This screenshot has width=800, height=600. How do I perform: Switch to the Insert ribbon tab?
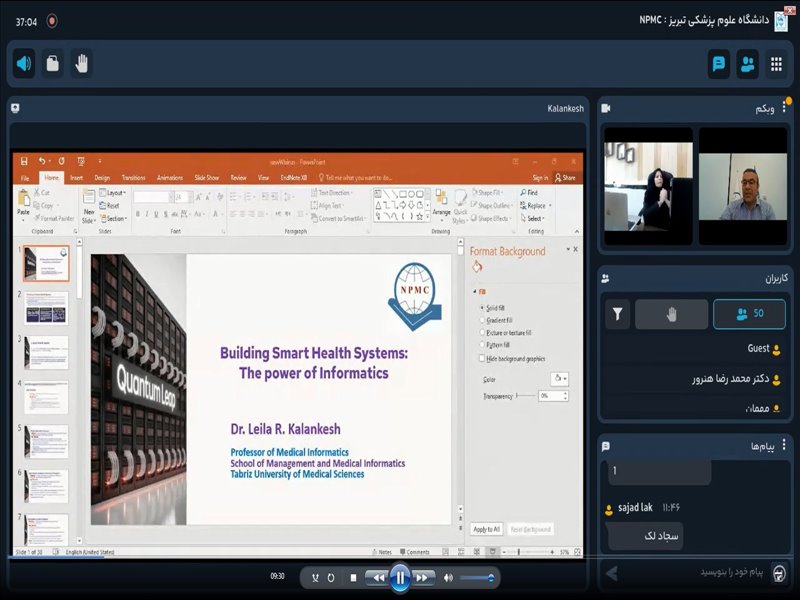[x=76, y=177]
